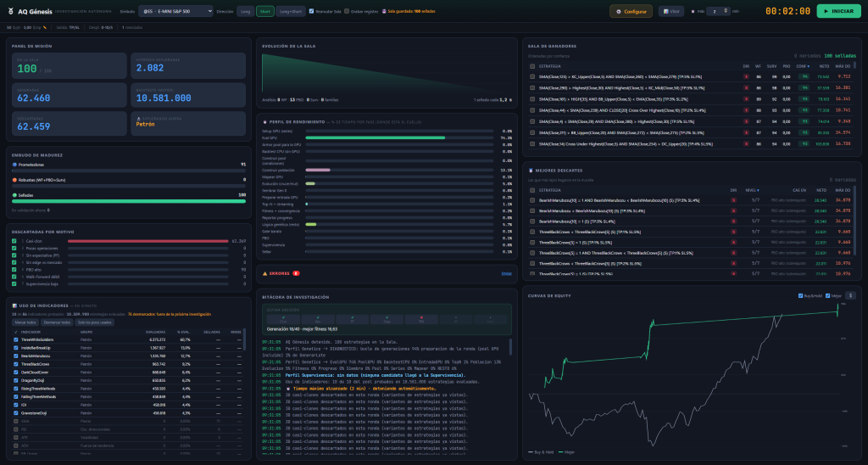The image size is (868, 465).
Task: Select the Long+Short direction option
Action: tap(291, 11)
